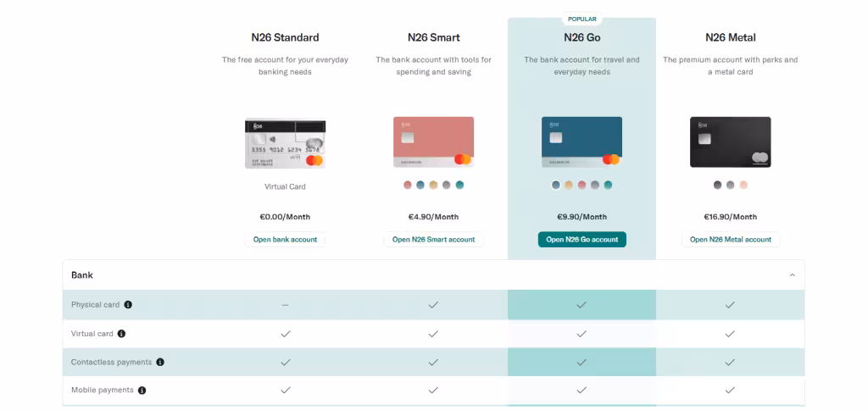Choose the rose swatch for N26 Metal card
Image resolution: width=868 pixels, height=410 pixels.
pyautogui.click(x=743, y=185)
